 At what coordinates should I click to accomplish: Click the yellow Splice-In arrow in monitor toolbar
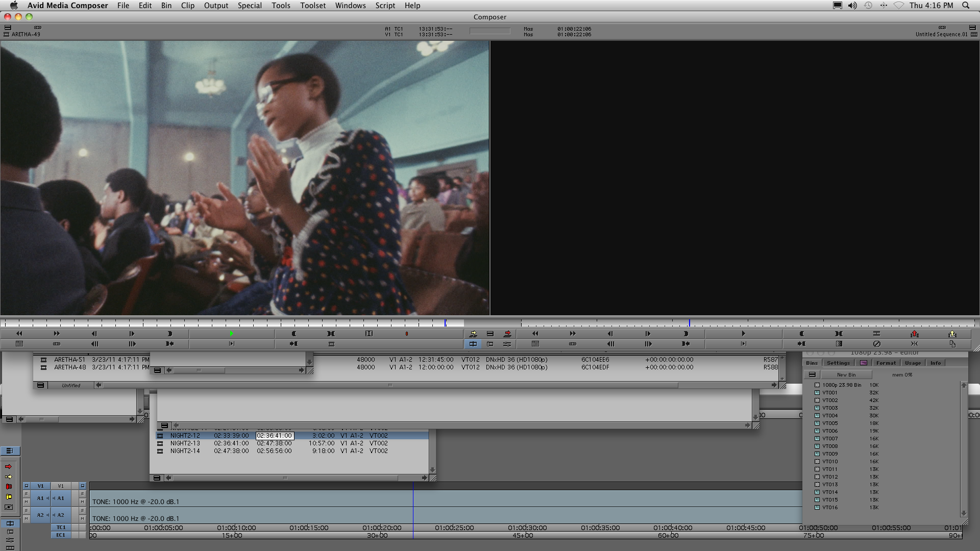[x=473, y=334]
